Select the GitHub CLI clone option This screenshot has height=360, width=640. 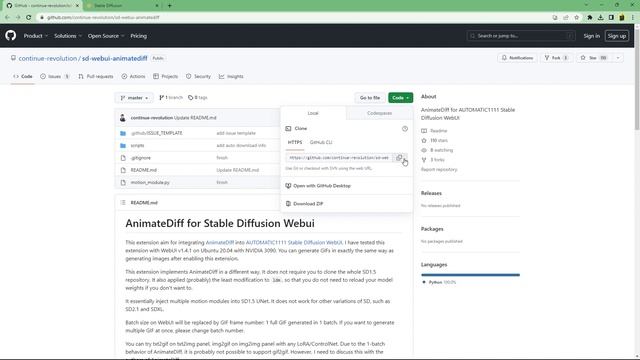321,142
